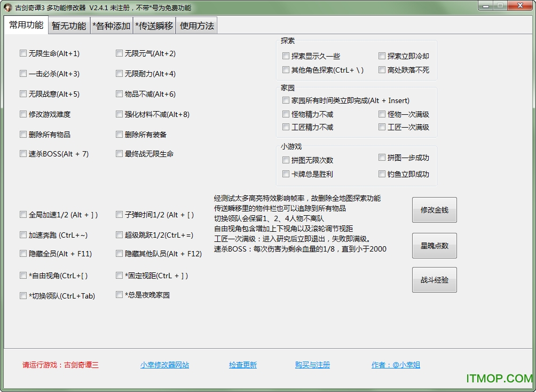Check 最终战无限生命 option
Screen dimensions: 536x392
point(119,153)
